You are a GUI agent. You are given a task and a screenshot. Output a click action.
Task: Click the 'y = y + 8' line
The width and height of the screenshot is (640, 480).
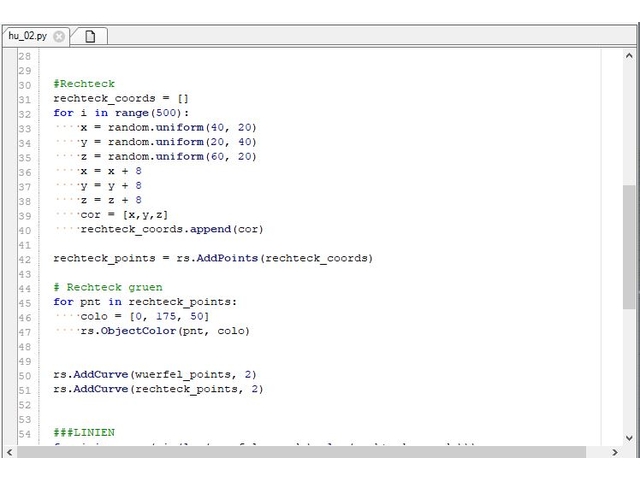(x=111, y=186)
